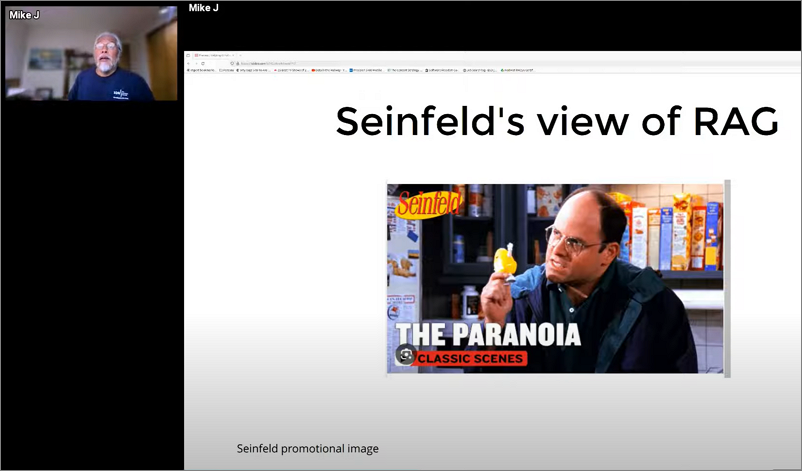Close the Preview browser tab
This screenshot has height=471, width=802.
(233, 55)
